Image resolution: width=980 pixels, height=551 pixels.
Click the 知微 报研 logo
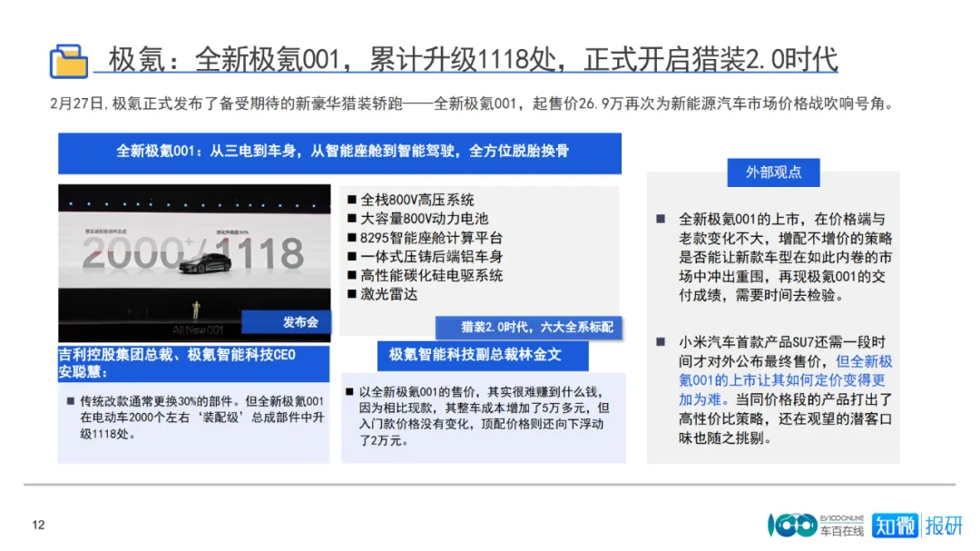pyautogui.click(x=916, y=526)
